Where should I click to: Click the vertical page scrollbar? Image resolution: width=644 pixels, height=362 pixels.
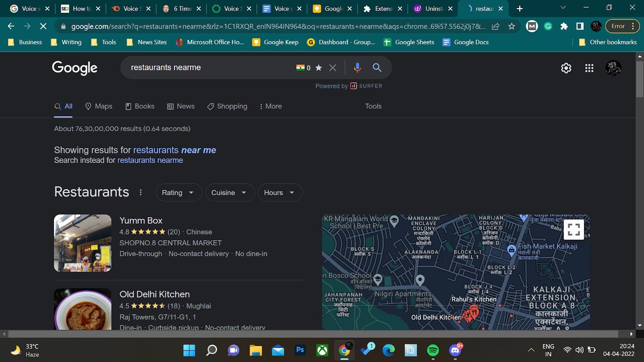point(640,79)
